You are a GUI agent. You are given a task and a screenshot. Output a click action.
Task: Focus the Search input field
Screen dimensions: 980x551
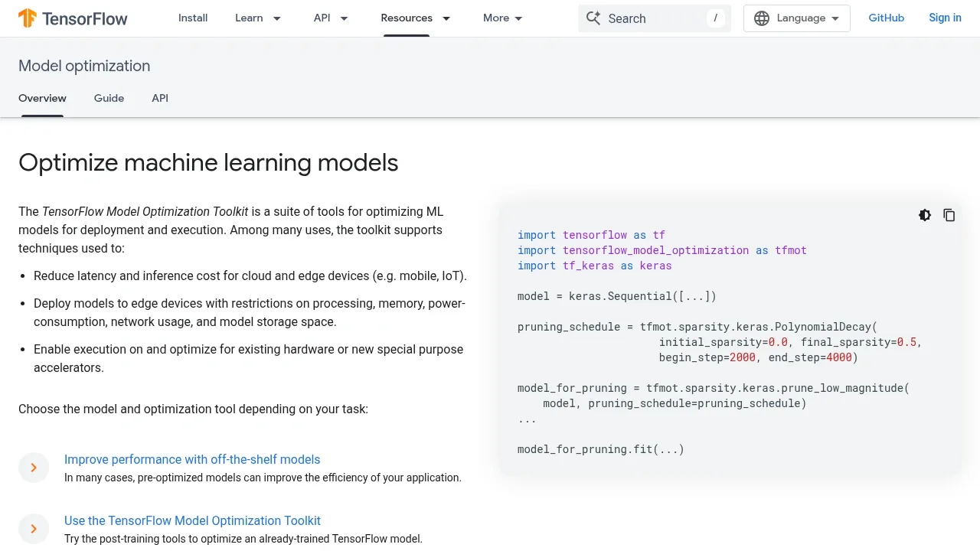coord(655,18)
